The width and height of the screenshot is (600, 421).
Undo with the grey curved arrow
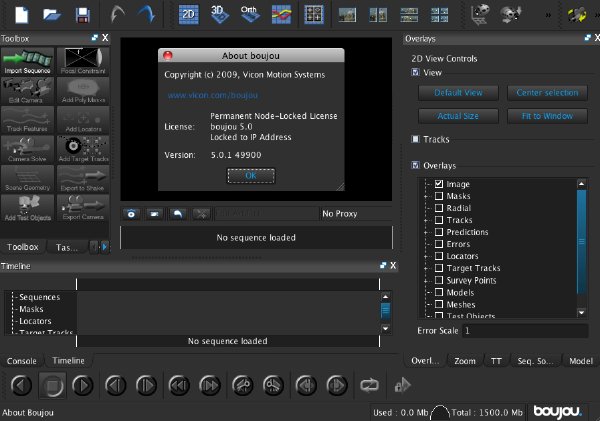pos(117,15)
